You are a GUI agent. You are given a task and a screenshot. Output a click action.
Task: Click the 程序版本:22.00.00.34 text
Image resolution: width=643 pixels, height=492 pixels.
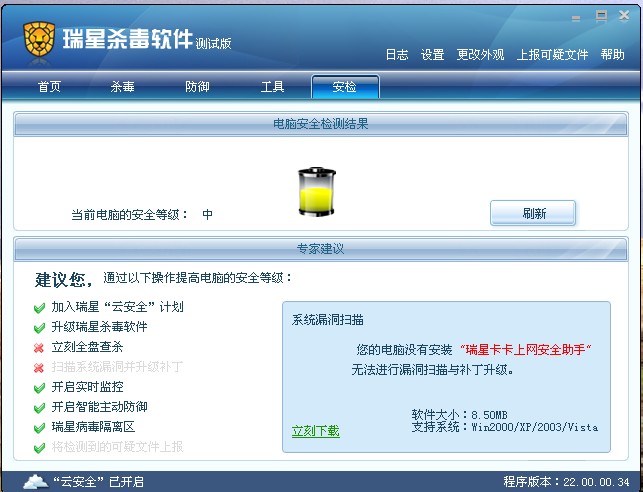(566, 482)
